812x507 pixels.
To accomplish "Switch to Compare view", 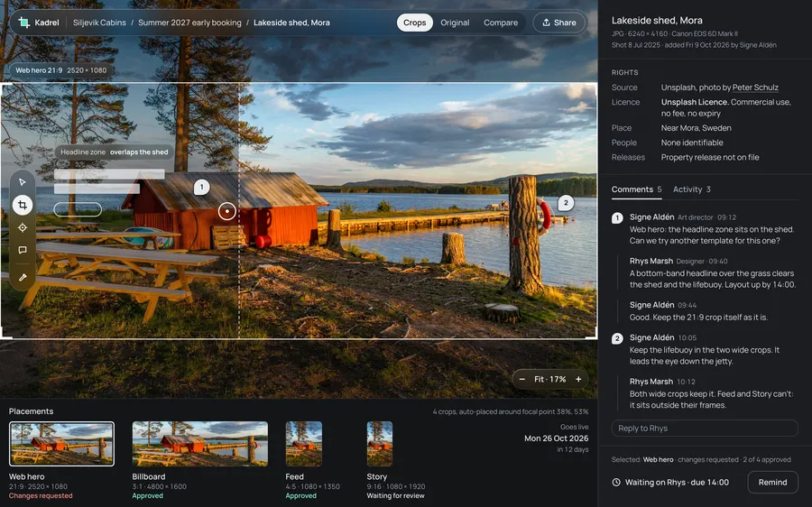I will point(501,23).
